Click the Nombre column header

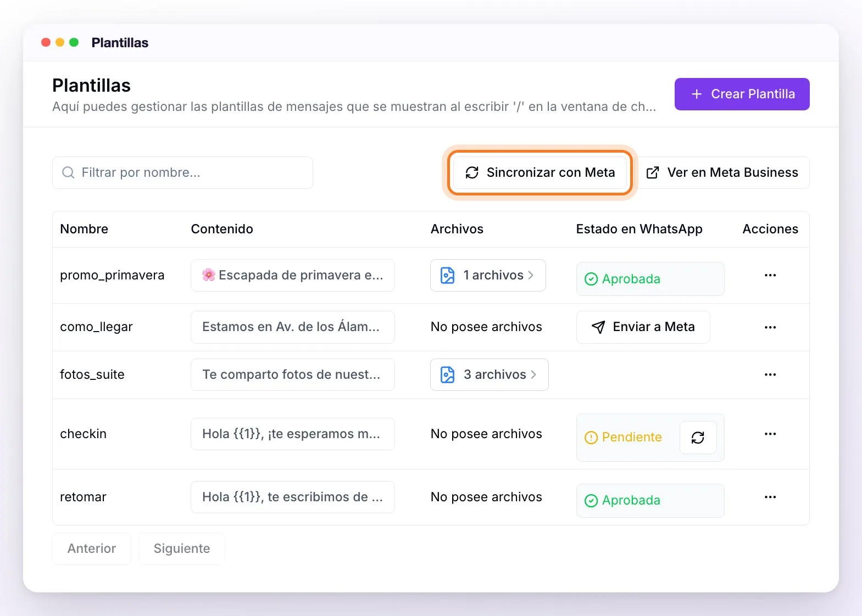[x=84, y=229]
